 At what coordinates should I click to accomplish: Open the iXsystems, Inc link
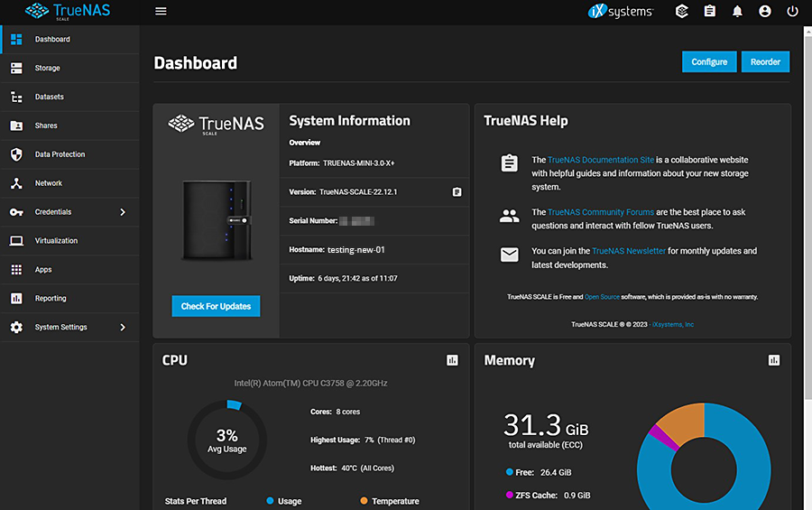673,324
